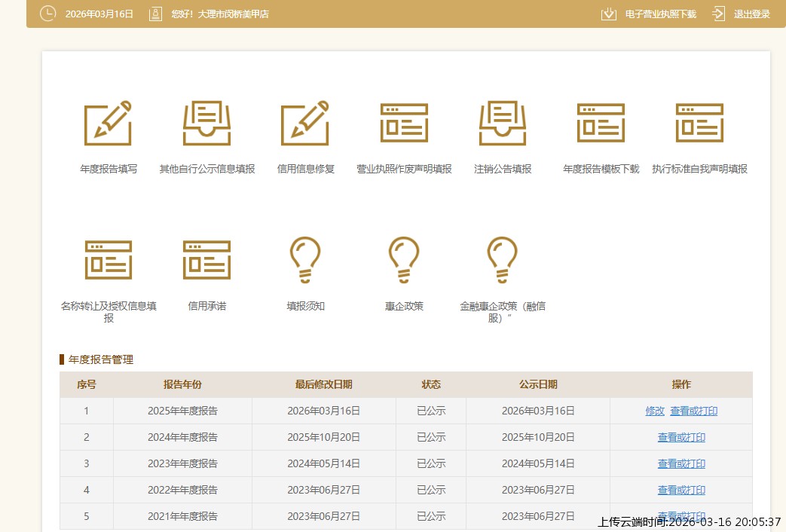Click 金融惠企政策（融信服） lightbulb icon
This screenshot has height=532, width=786.
(503, 260)
